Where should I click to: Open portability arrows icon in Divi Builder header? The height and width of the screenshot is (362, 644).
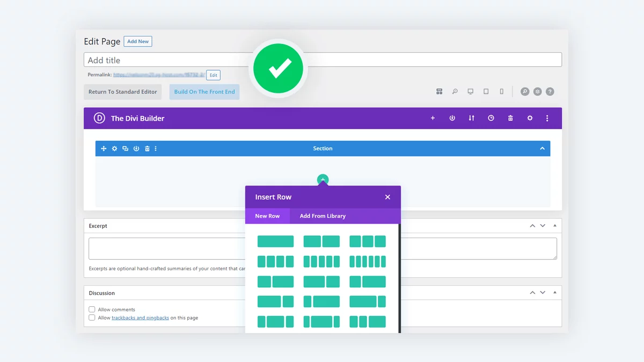click(471, 118)
